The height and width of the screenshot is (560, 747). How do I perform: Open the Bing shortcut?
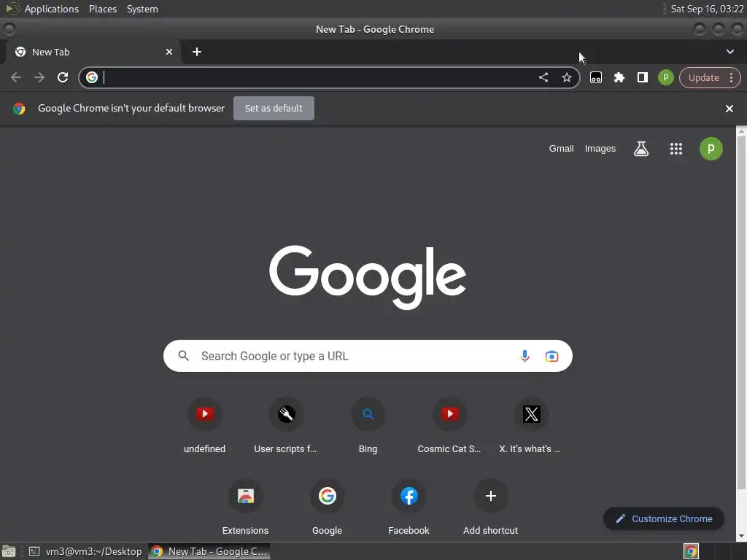(x=368, y=426)
